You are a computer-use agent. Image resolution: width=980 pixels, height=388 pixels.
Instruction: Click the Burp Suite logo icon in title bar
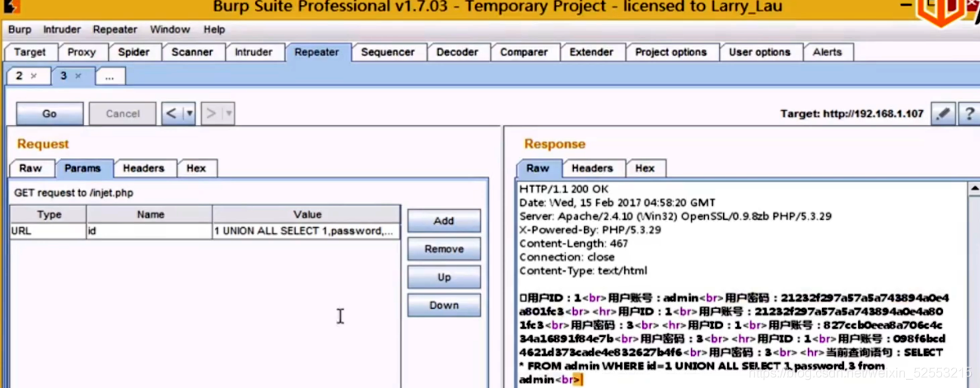coord(11,7)
